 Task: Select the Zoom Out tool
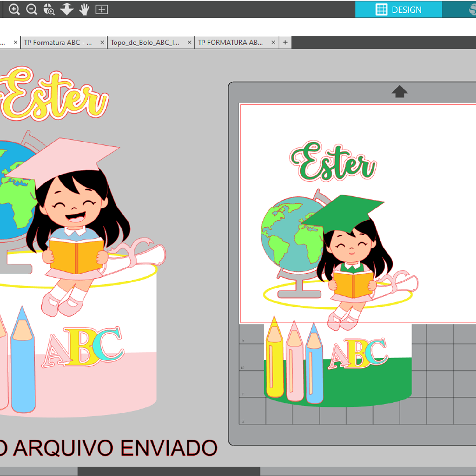click(31, 10)
